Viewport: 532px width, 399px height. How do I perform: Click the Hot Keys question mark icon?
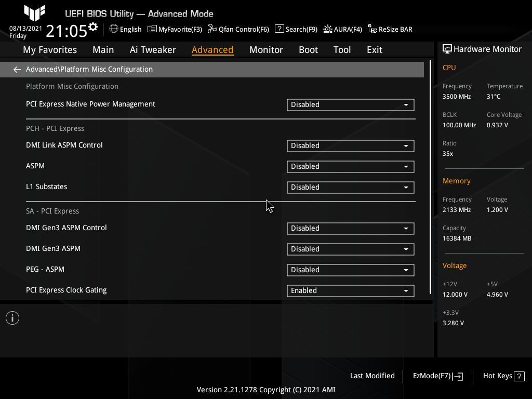click(x=519, y=376)
